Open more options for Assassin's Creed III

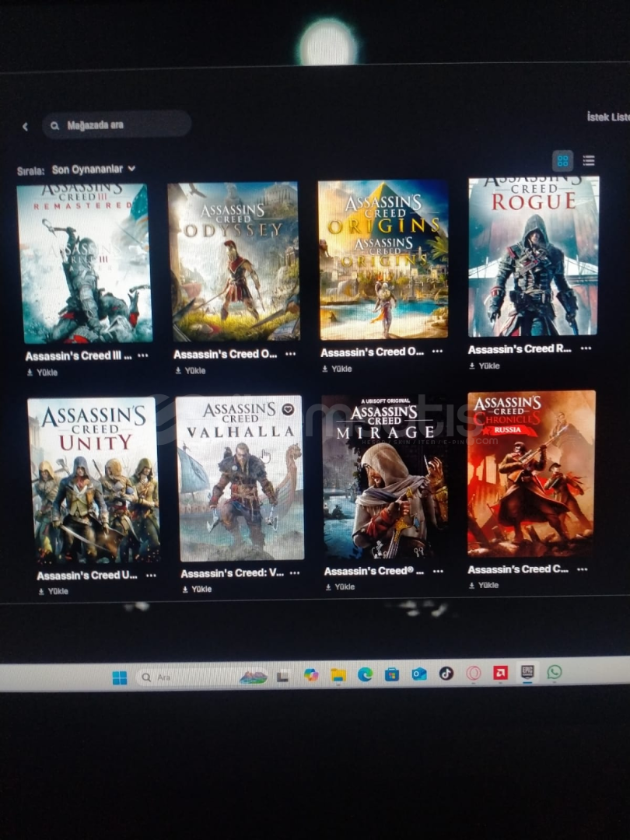142,355
